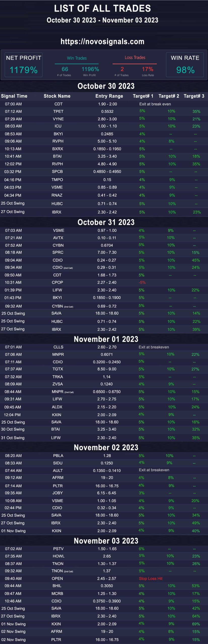Click the BHIL 53% target value

[196, 586]
